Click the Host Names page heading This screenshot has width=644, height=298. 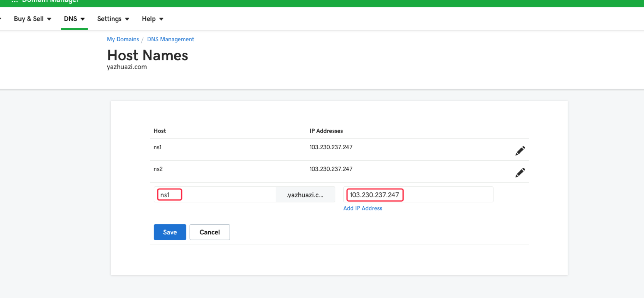[147, 55]
